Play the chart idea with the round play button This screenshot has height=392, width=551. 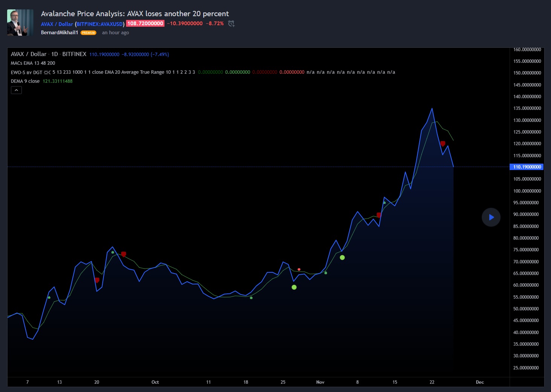(x=491, y=217)
